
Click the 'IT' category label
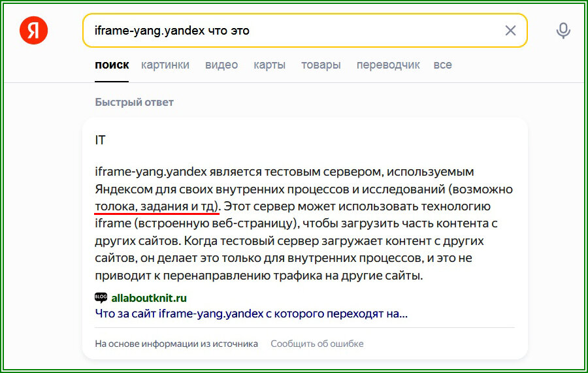[100, 140]
